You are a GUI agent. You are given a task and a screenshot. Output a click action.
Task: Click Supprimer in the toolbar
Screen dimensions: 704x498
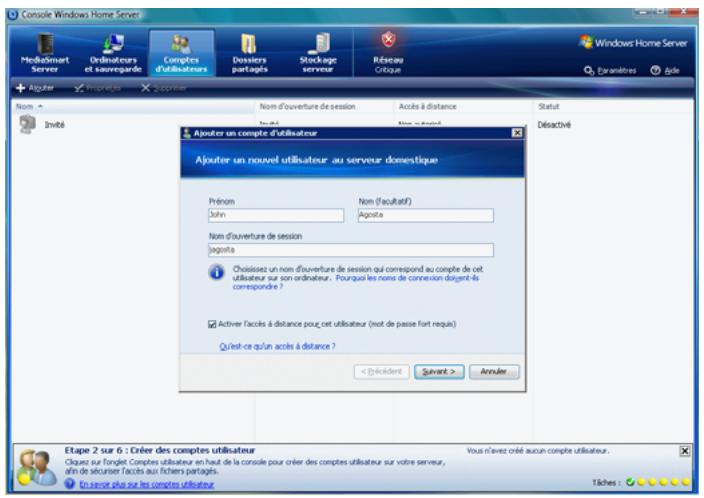pyautogui.click(x=163, y=88)
